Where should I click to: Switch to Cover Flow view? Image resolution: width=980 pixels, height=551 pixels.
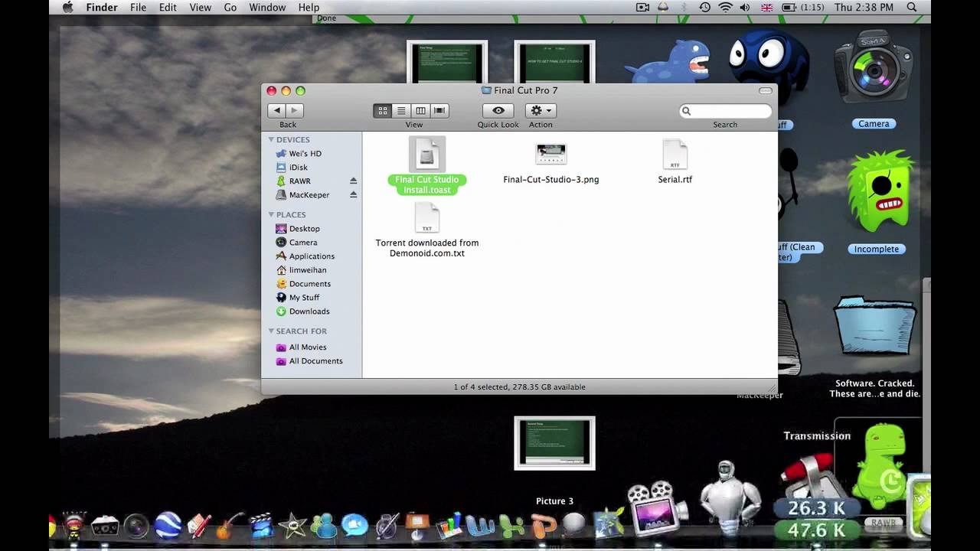pos(439,111)
